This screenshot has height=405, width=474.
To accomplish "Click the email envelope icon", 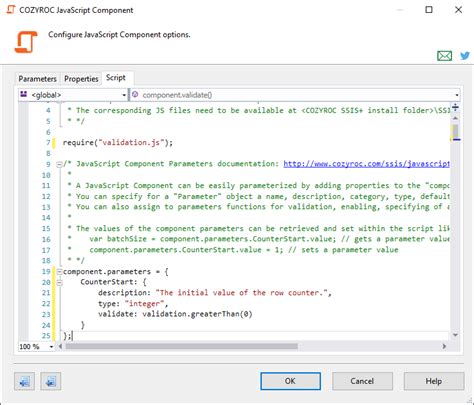I will pyautogui.click(x=444, y=56).
